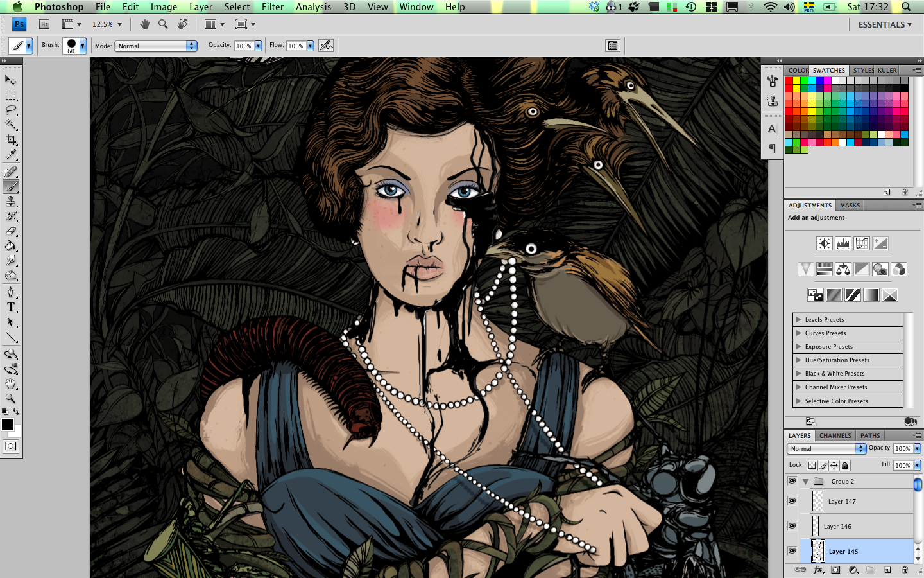Open the Flow slider dropdown

(x=311, y=46)
